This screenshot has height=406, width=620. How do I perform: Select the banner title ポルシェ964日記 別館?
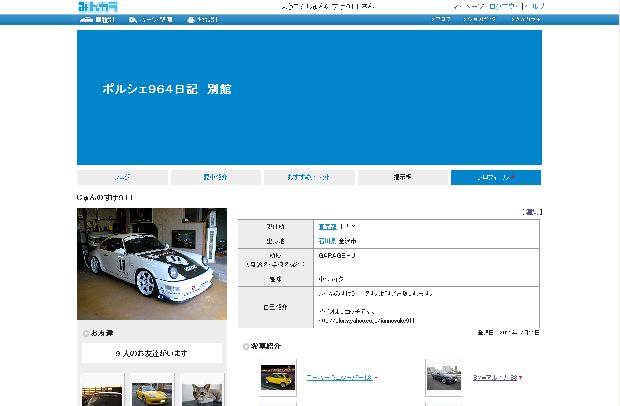(x=166, y=89)
